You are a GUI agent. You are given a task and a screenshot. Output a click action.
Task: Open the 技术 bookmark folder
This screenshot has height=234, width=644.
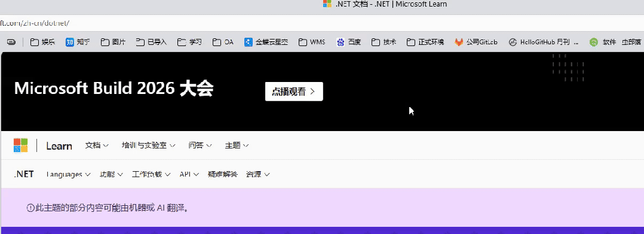tap(384, 42)
